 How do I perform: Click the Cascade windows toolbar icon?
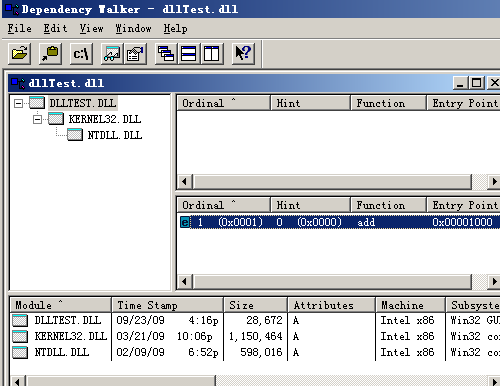[166, 54]
